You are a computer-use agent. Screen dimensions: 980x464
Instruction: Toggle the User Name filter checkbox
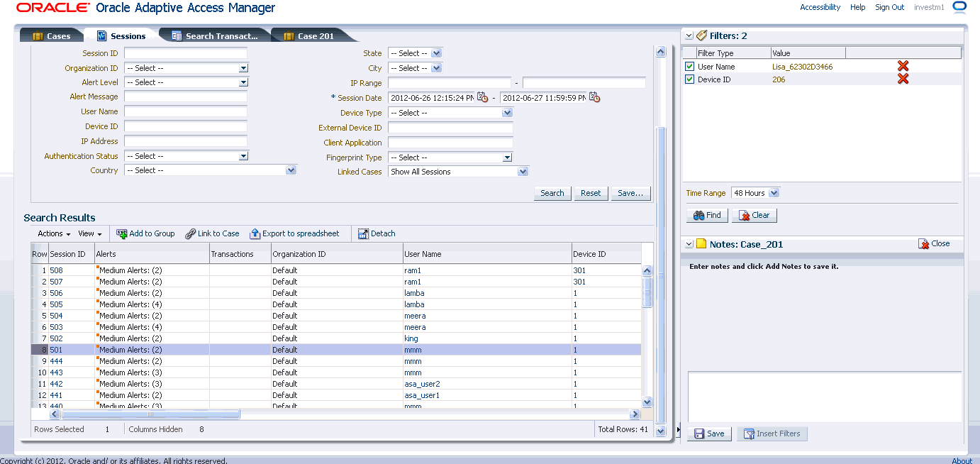click(x=689, y=67)
